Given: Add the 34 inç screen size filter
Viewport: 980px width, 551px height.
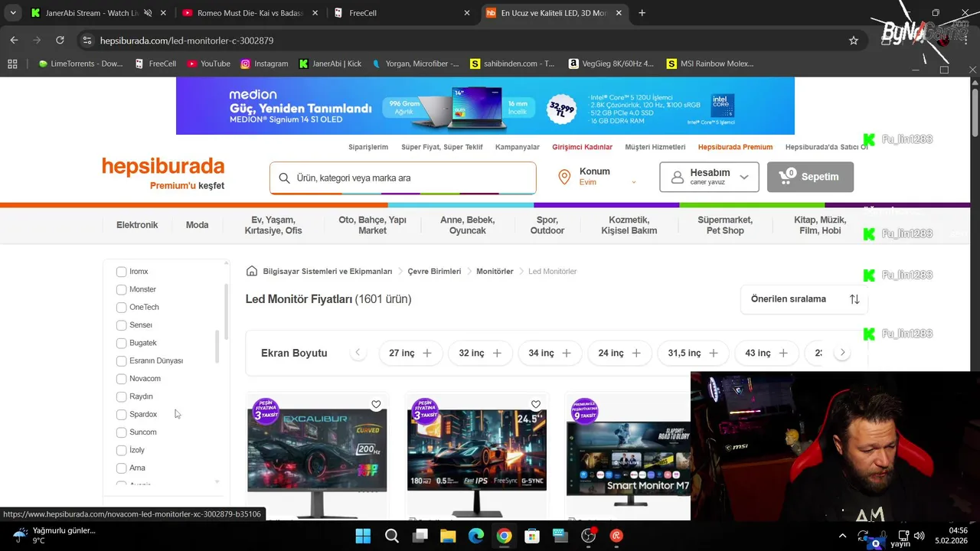Looking at the screenshot, I should [550, 353].
